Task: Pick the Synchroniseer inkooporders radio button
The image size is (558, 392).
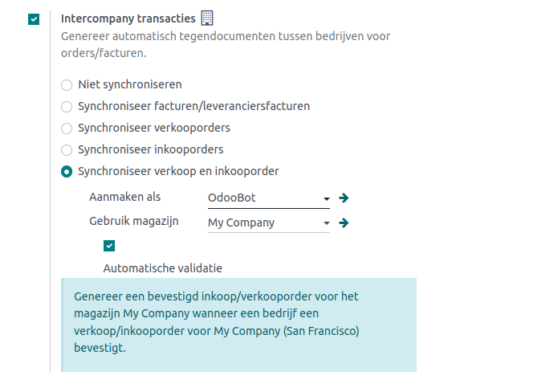Action: [x=67, y=149]
